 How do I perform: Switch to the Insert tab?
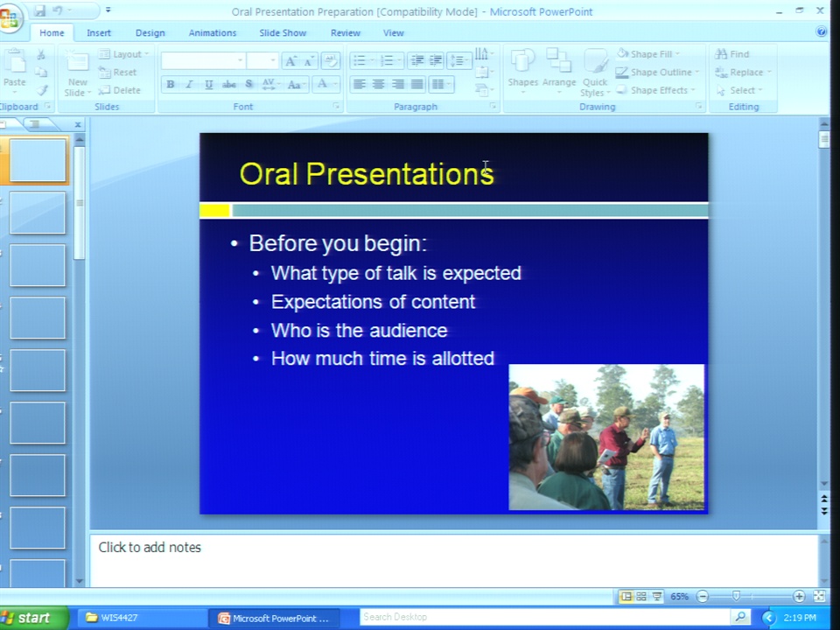tap(99, 32)
